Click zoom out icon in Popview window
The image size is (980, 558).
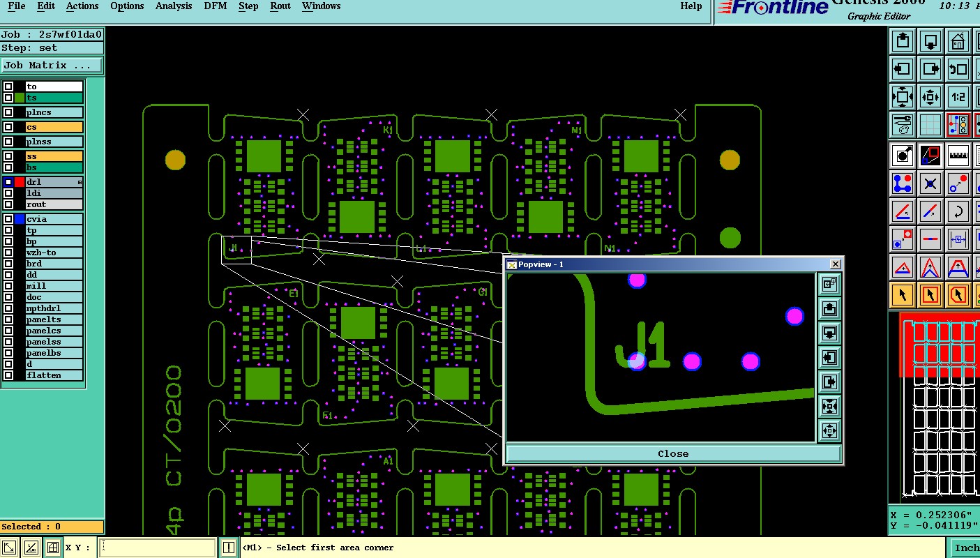tap(829, 430)
